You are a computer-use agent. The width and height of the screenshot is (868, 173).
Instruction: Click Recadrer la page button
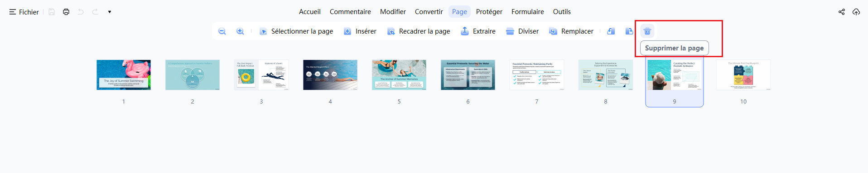419,31
